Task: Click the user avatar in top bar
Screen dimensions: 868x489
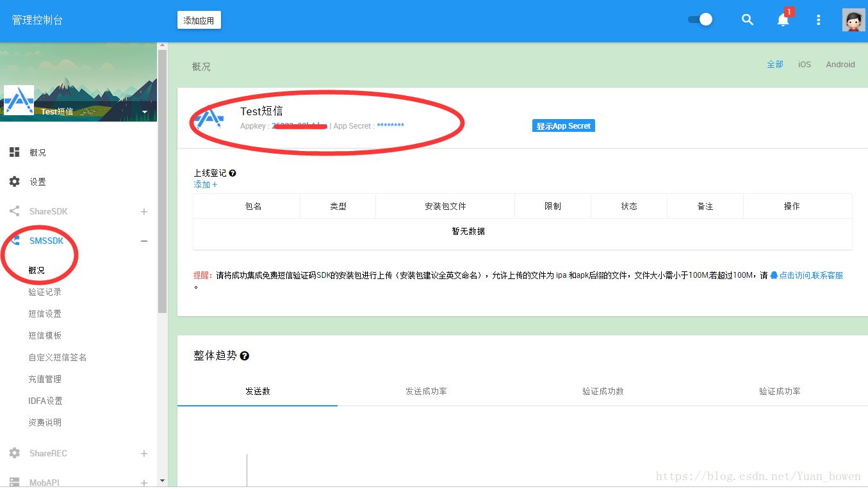Action: (x=853, y=20)
